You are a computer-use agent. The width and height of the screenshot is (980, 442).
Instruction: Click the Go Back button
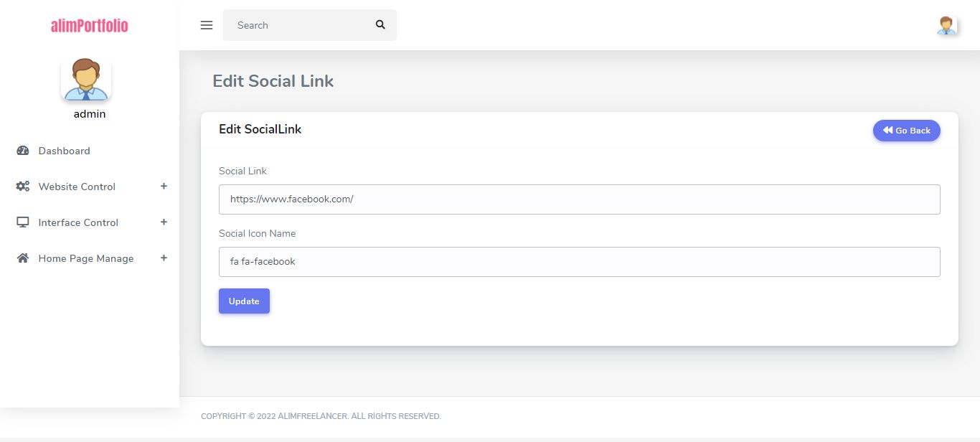906,131
